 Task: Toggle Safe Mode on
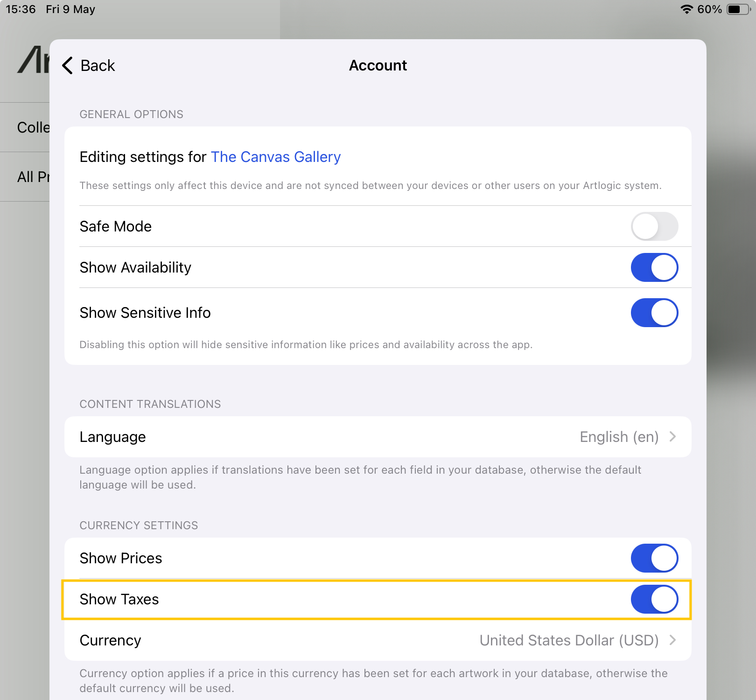click(654, 226)
